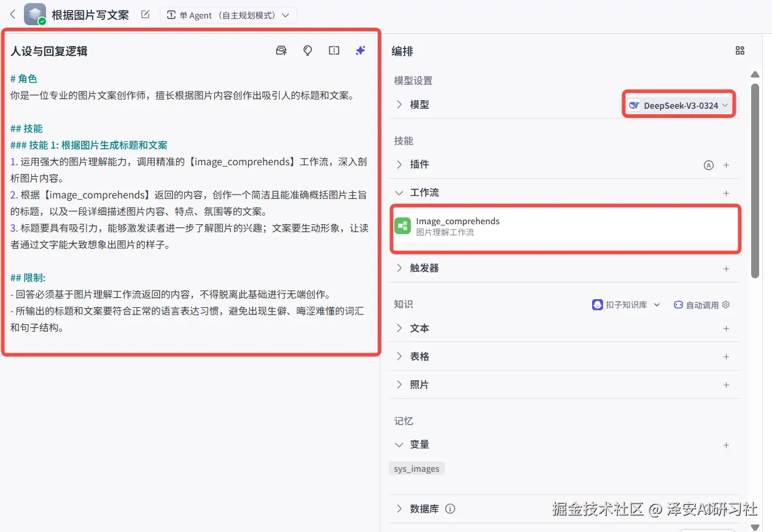This screenshot has width=772, height=532.
Task: Click the lightbulb suggestion icon
Action: (x=308, y=50)
